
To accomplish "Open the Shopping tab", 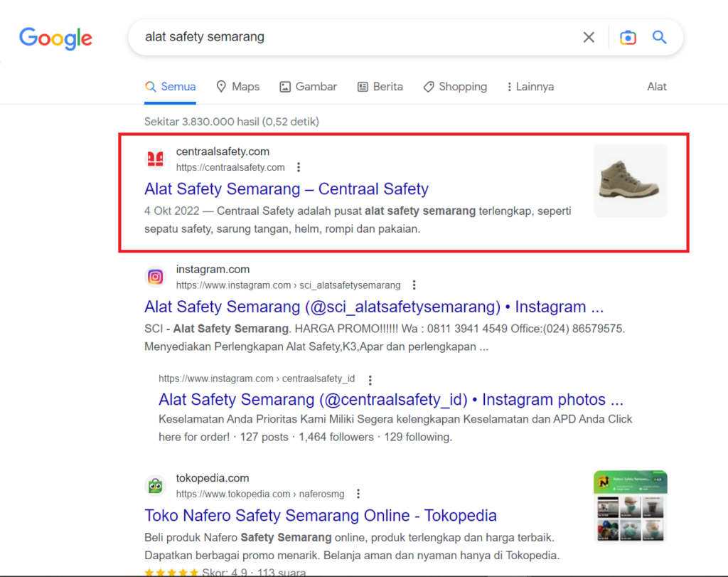I will 455,87.
